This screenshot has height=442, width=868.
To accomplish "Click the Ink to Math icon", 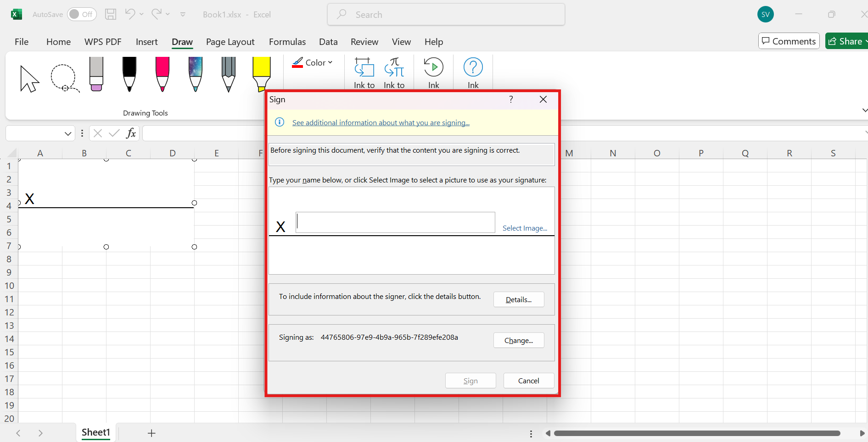I will tap(394, 67).
